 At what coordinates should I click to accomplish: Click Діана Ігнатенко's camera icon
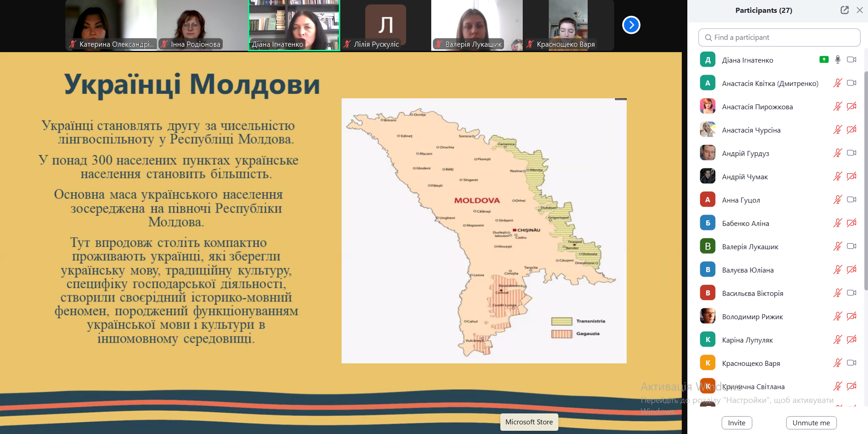click(x=851, y=59)
